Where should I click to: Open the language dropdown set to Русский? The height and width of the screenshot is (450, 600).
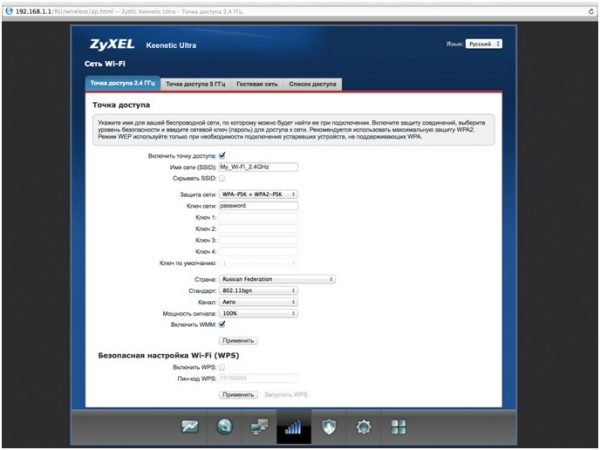pyautogui.click(x=484, y=44)
